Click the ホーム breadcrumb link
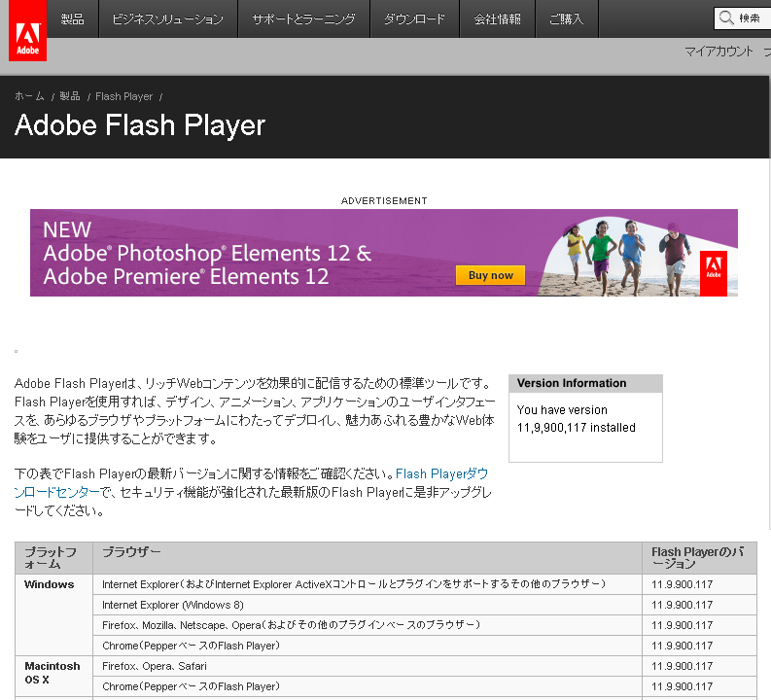Viewport: 771px width, 700px height. (x=29, y=96)
